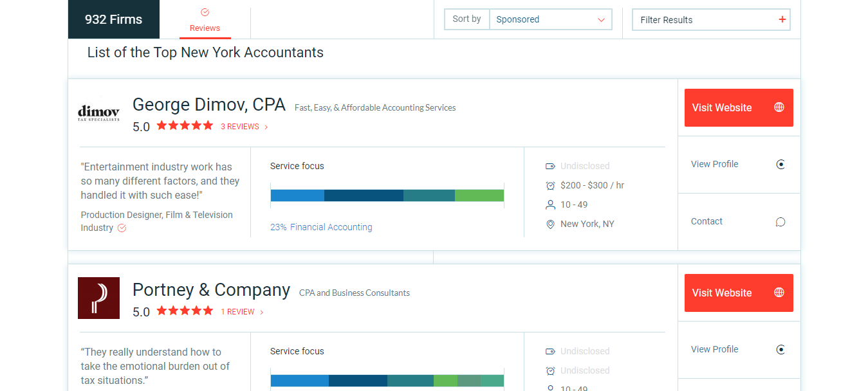Click Portney & Company's five-star rating
The width and height of the screenshot is (868, 391).
(x=185, y=311)
